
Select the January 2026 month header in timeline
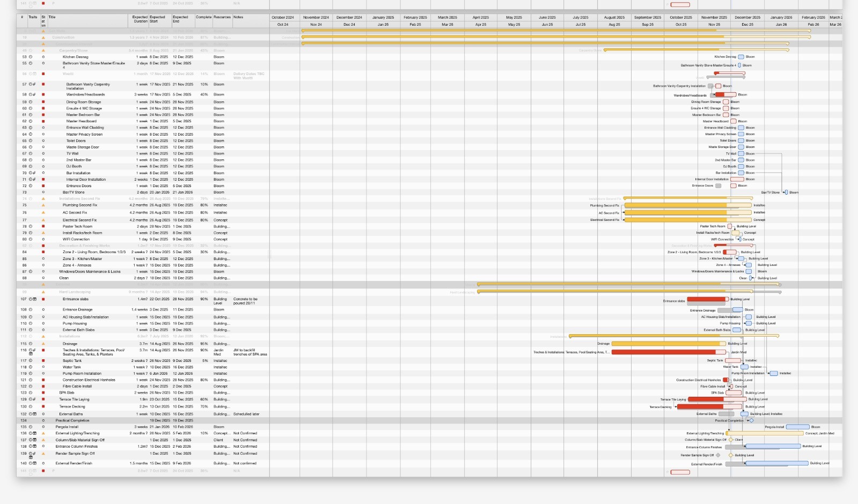[x=781, y=17]
